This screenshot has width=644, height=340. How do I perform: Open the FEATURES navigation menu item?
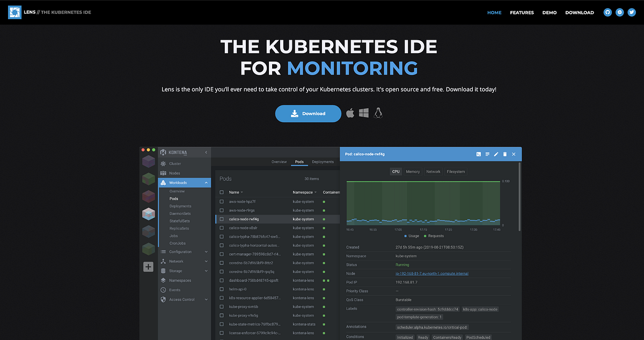pos(522,12)
